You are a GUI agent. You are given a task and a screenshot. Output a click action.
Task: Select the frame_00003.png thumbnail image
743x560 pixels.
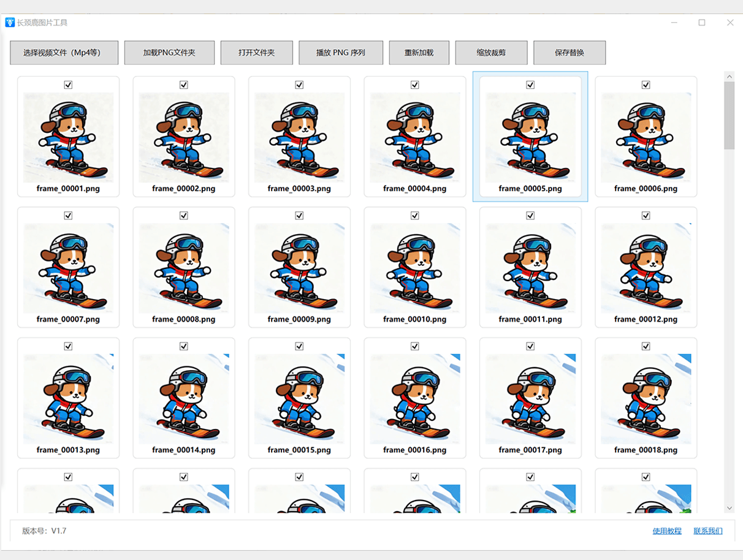pos(299,137)
